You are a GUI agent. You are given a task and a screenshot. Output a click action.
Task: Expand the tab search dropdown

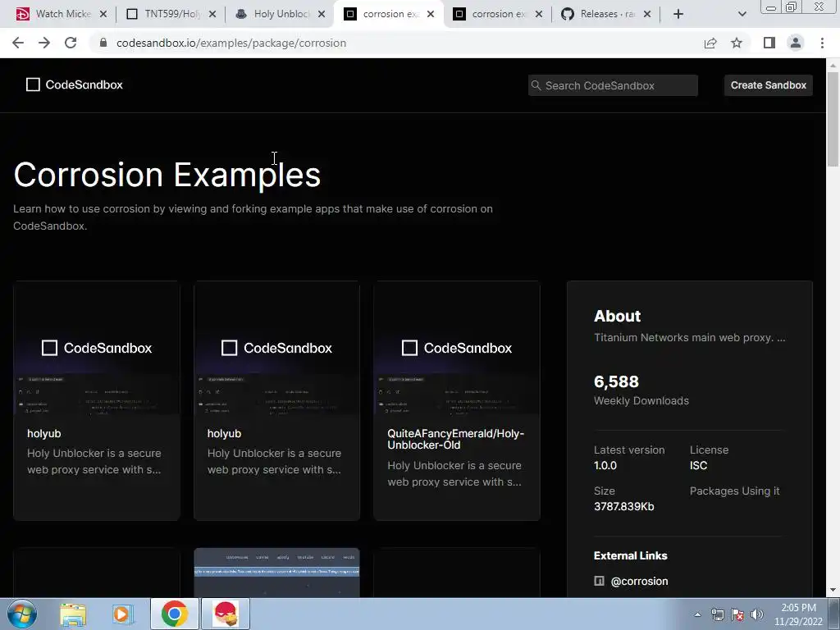(x=742, y=14)
